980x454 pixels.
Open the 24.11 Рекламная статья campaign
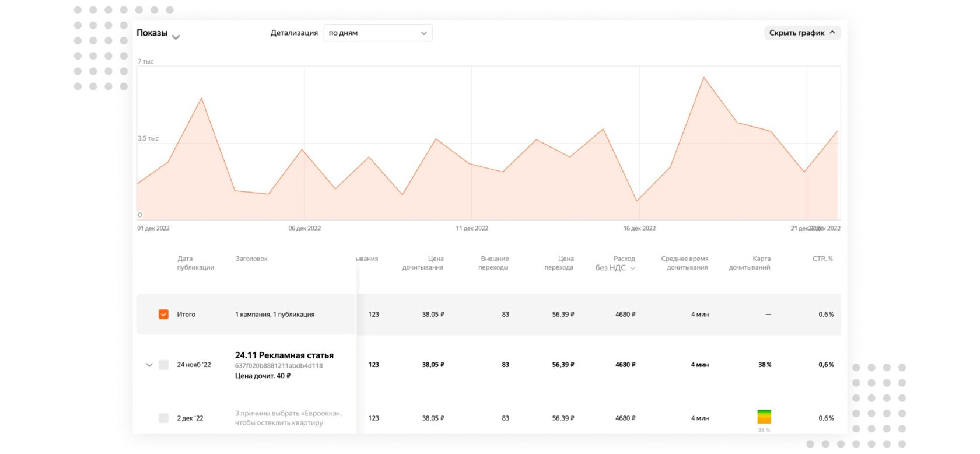click(284, 355)
